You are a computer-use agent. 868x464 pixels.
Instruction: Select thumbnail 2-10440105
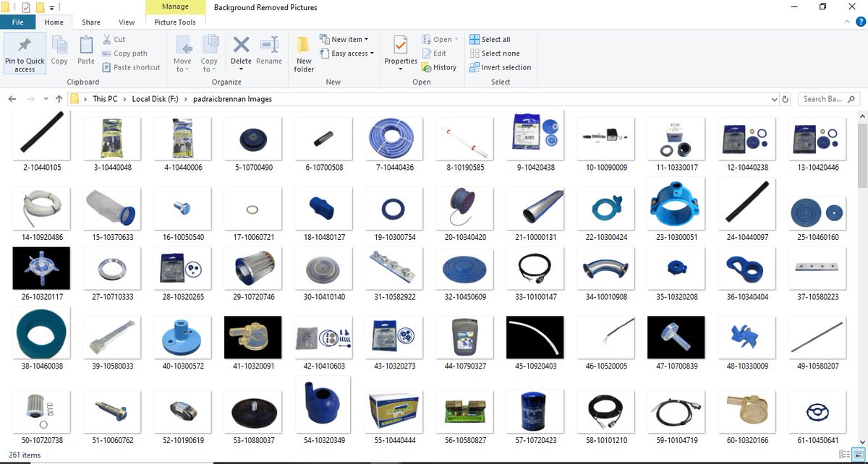tap(41, 137)
